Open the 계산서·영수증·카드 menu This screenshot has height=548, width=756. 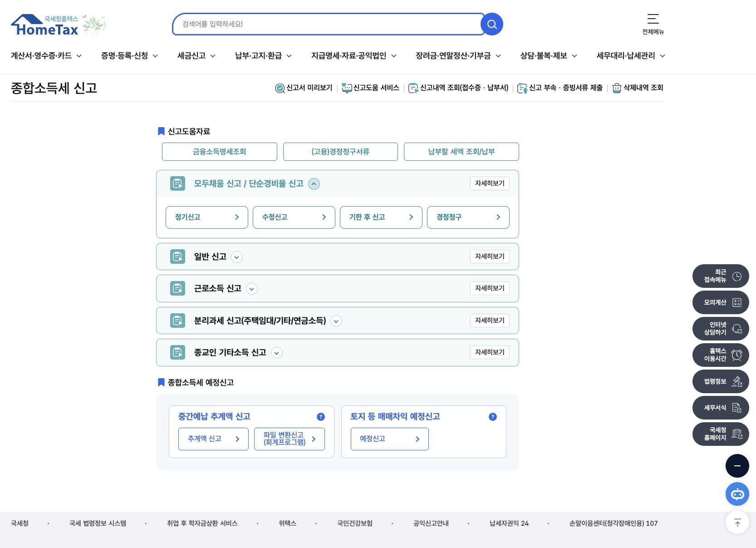coord(46,56)
